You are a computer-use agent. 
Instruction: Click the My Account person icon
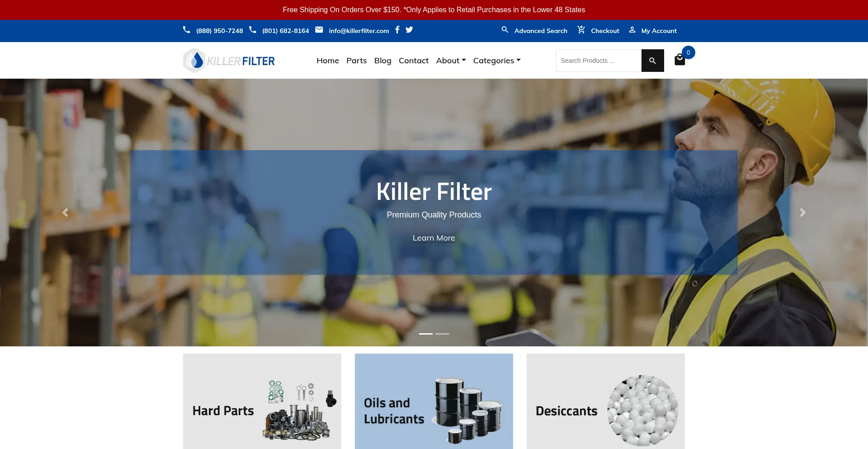click(x=632, y=30)
